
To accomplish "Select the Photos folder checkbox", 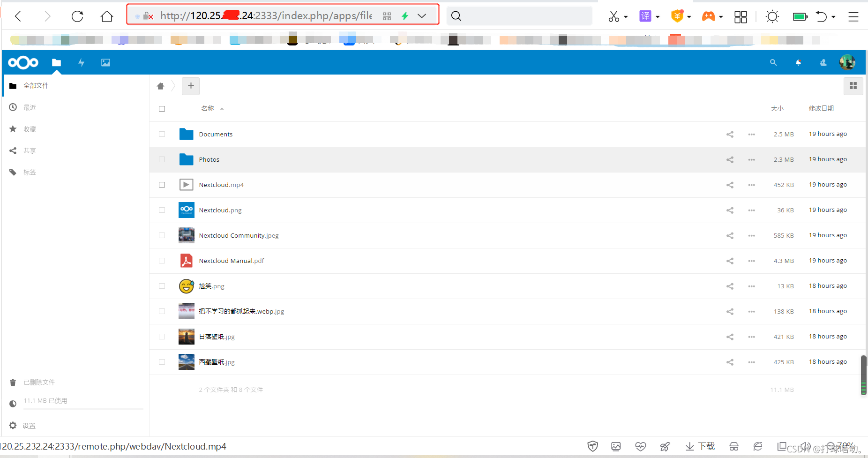I will tap(162, 159).
